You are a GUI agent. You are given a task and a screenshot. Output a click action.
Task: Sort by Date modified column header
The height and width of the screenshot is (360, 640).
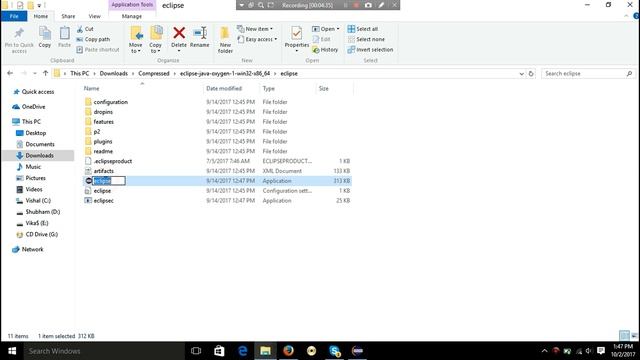[x=224, y=88]
